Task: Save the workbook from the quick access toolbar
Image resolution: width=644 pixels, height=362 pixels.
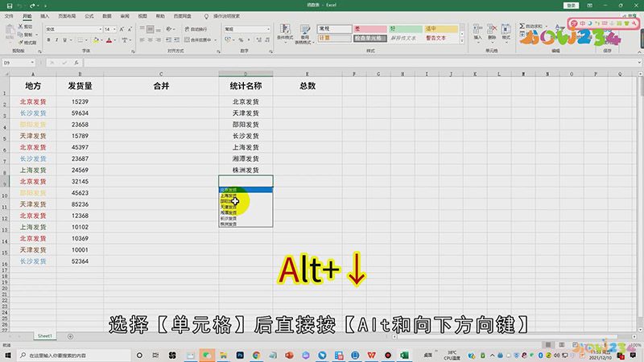Action: point(10,6)
